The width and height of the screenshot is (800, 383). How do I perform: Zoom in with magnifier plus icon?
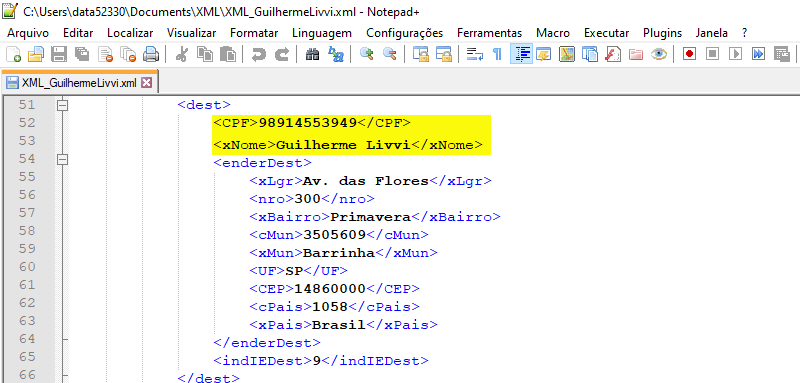coord(366,54)
